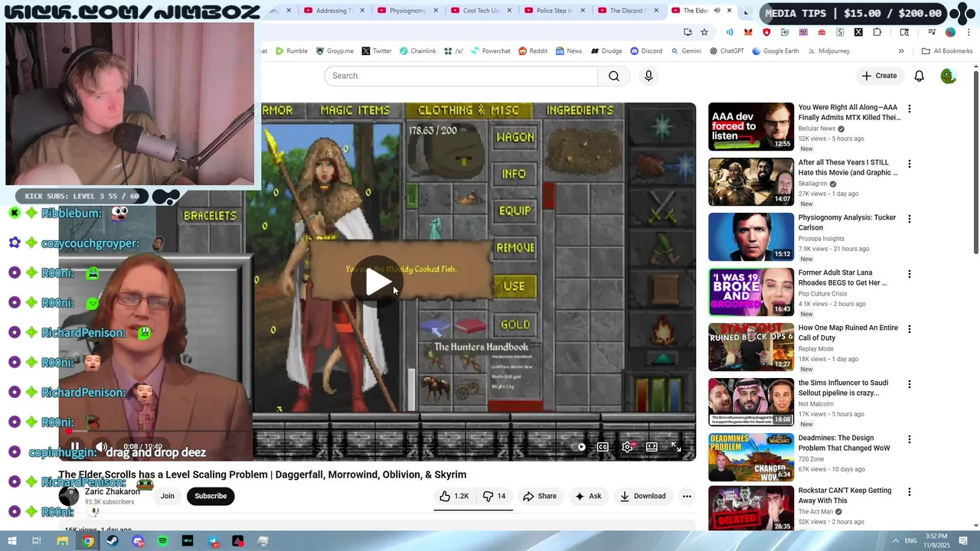Screen dimensions: 980x551
Task: Close The Elder tab
Action: click(729, 11)
